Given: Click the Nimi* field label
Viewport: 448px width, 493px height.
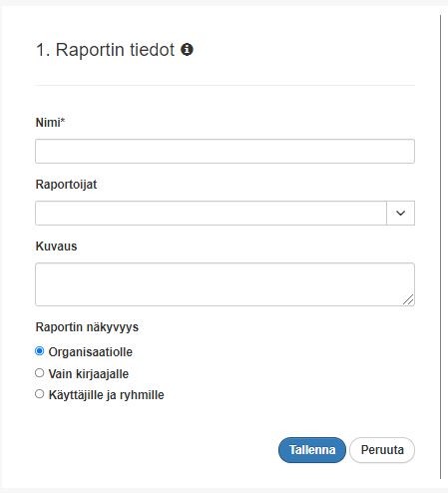Looking at the screenshot, I should (x=50, y=123).
